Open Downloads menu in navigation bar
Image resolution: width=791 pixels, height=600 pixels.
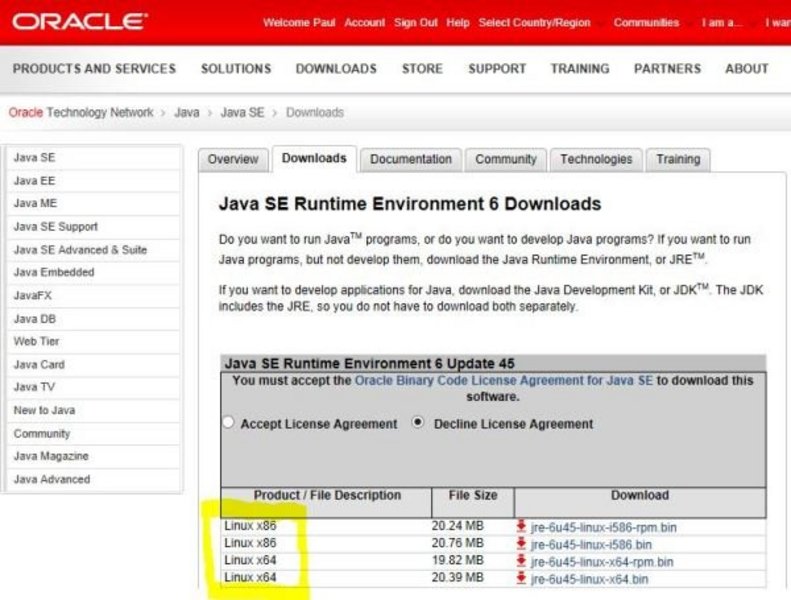336,69
